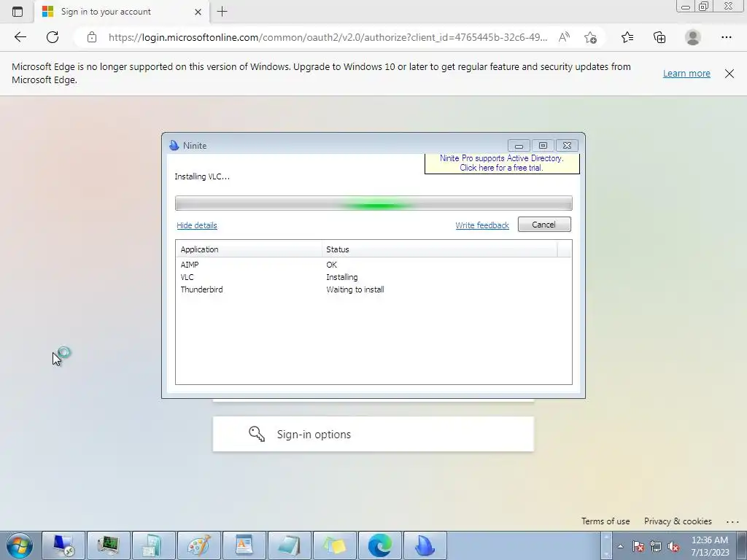Follow the Learn more link
The width and height of the screenshot is (747, 560).
[686, 74]
